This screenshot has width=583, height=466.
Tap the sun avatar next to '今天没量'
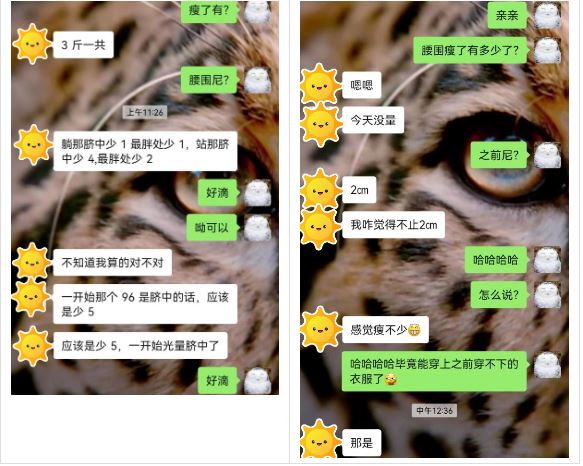coord(321,123)
